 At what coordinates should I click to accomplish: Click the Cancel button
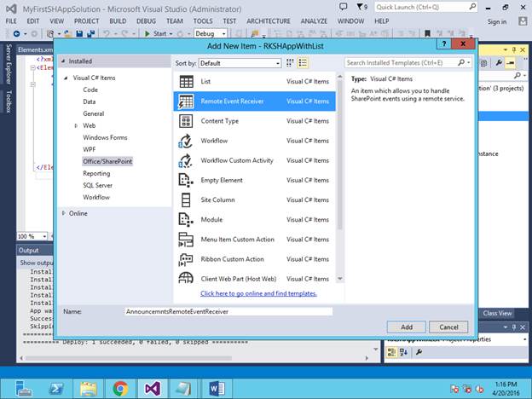[x=448, y=327]
